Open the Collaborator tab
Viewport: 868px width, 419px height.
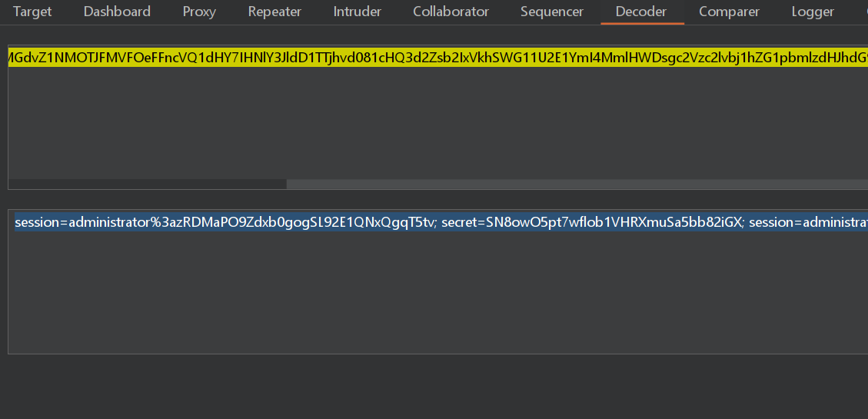(x=451, y=12)
